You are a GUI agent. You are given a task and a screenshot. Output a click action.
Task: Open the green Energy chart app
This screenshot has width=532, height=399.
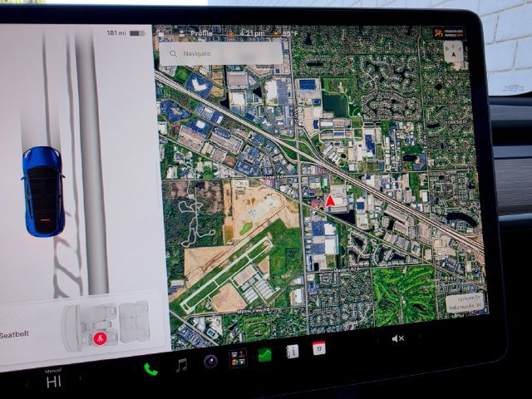264,355
